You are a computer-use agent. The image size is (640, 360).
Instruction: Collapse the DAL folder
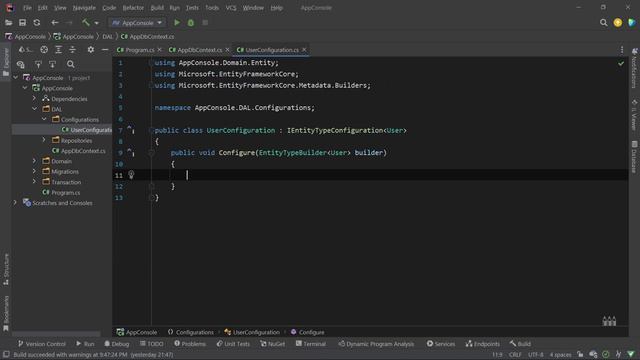tap(35, 109)
